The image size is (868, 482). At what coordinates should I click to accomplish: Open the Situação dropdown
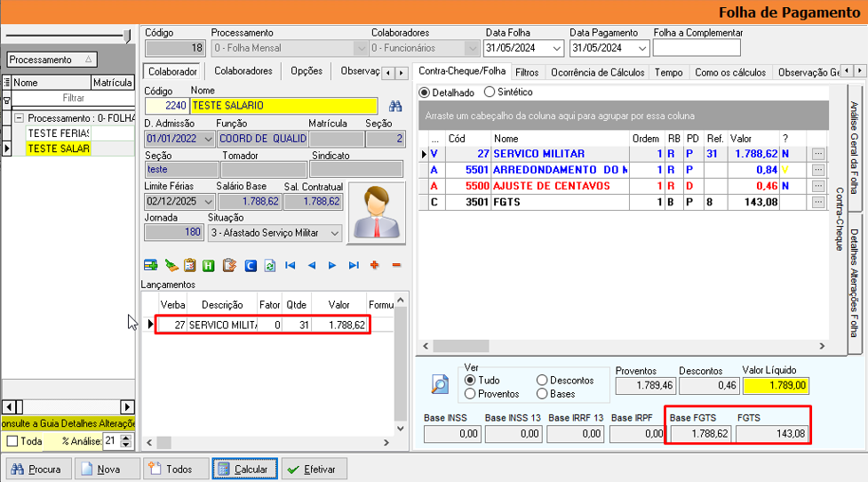click(x=335, y=233)
